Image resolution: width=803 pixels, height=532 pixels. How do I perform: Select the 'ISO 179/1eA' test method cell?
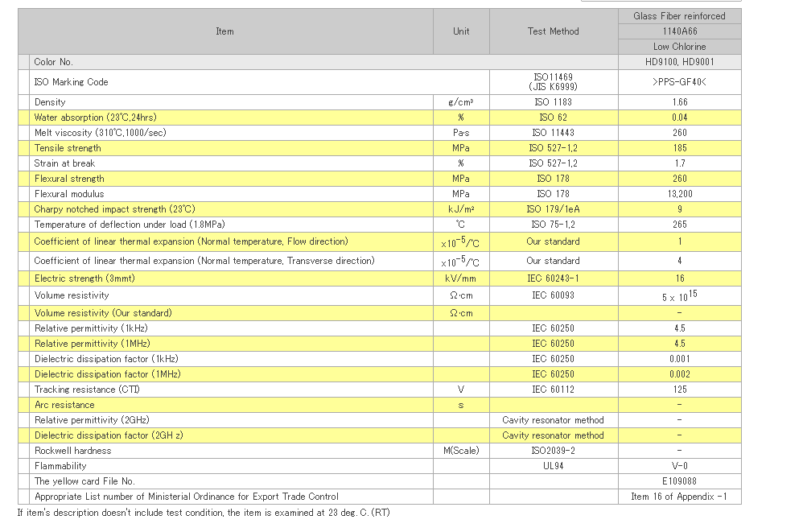553,209
